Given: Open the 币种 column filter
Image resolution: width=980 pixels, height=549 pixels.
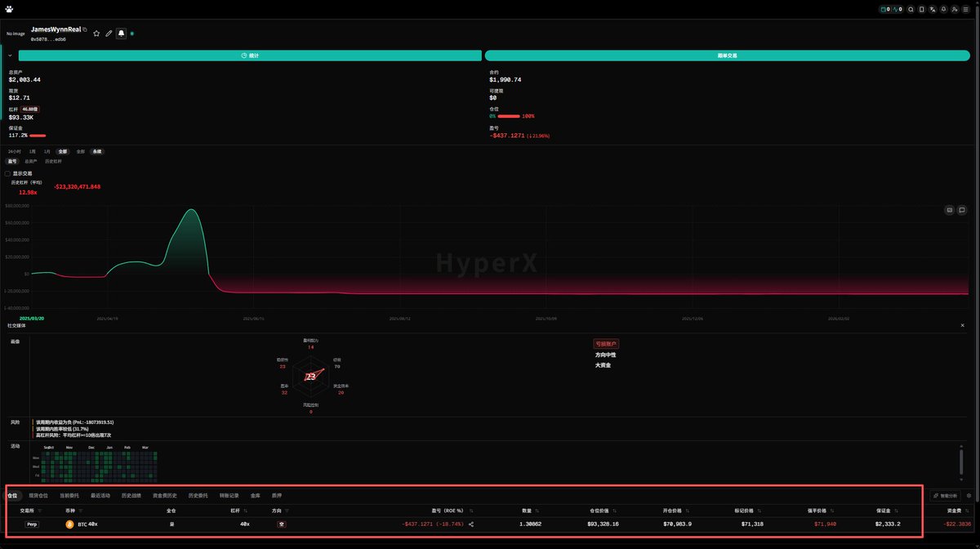Looking at the screenshot, I should (82, 511).
